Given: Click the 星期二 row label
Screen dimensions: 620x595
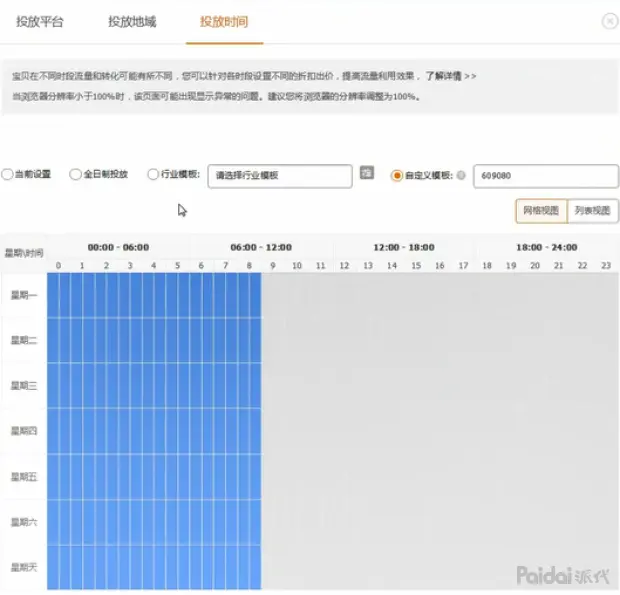Looking at the screenshot, I should 24,340.
